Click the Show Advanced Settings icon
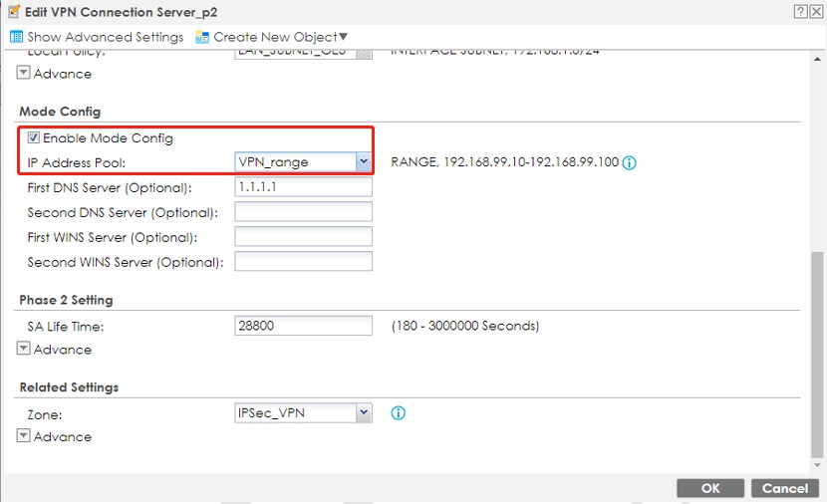827x504 pixels. coord(16,37)
